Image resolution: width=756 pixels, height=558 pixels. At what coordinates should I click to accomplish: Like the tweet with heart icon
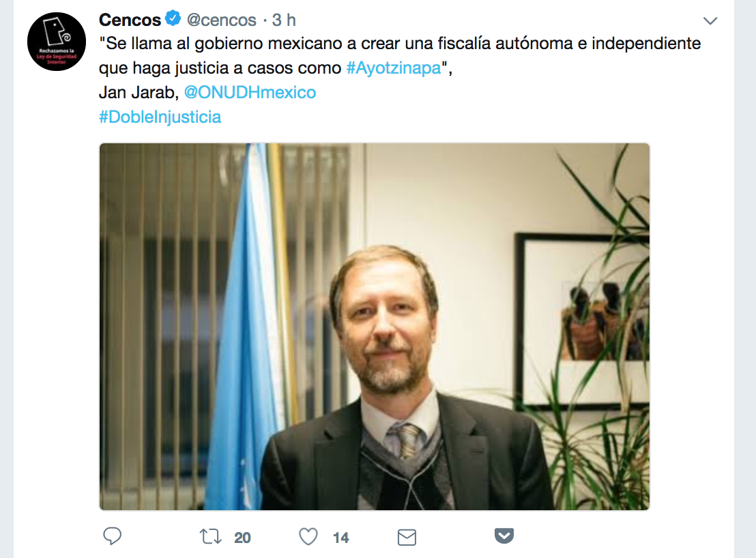(x=308, y=536)
